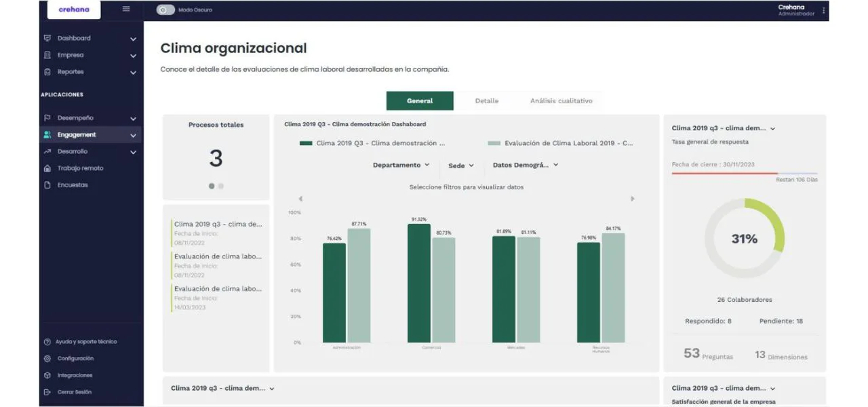The image size is (868, 407).
Task: Open Ayuda y soporte técnico
Action: [x=46, y=341]
